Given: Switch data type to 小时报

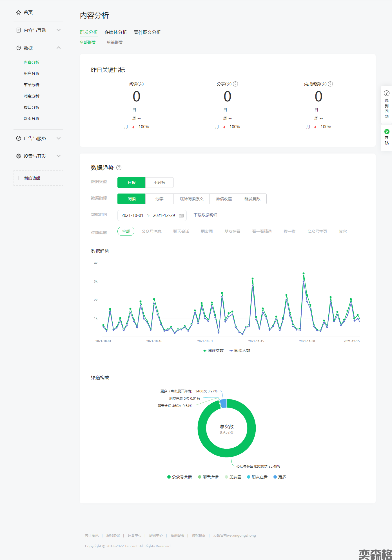Looking at the screenshot, I should [x=159, y=183].
